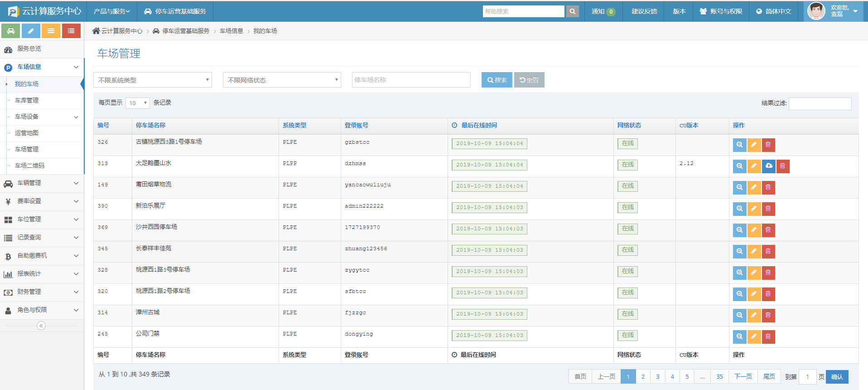Open the 不限网络状态 dropdown
The image size is (868, 390).
[282, 80]
